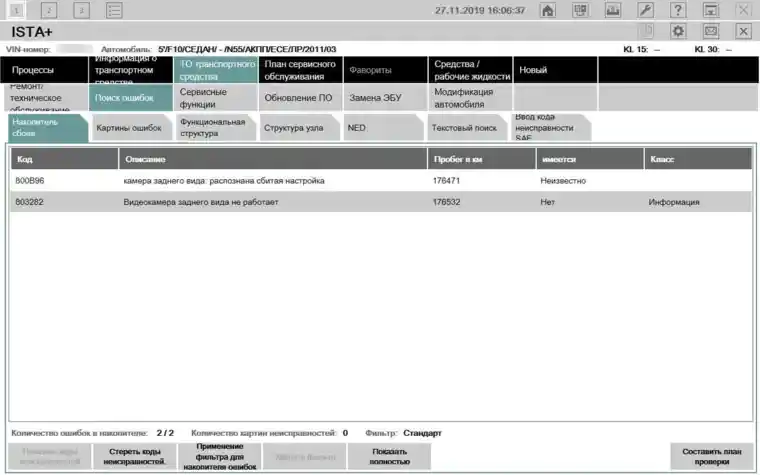
Task: Click Составить план проверки button
Action: [x=712, y=457]
